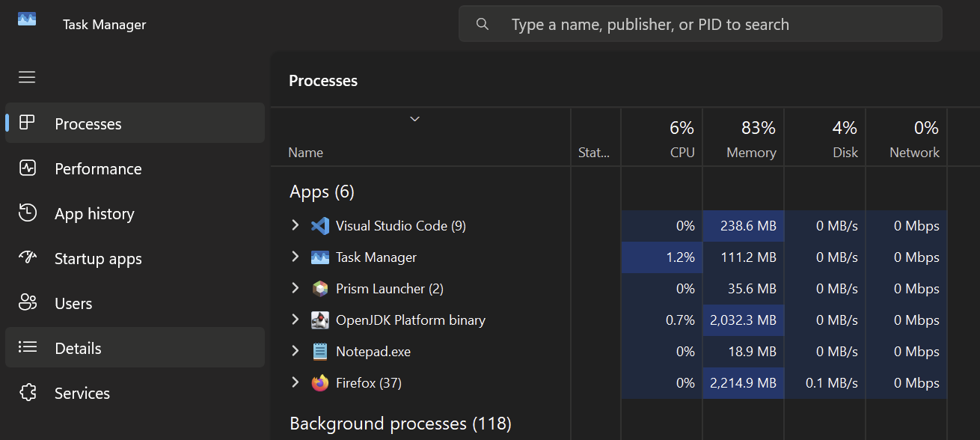The image size is (980, 440).
Task: Click the Task Manager icon in title bar
Action: 27,20
